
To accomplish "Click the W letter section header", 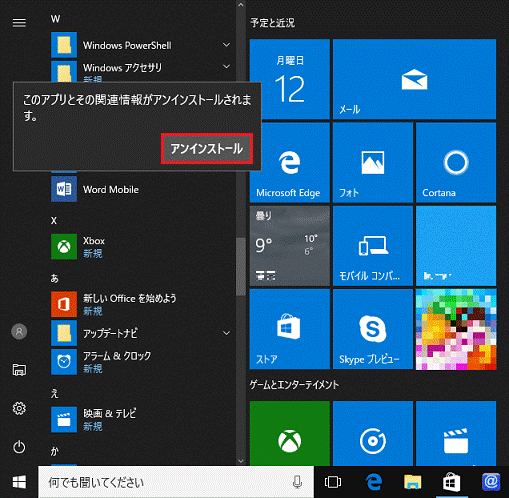I will (55, 19).
